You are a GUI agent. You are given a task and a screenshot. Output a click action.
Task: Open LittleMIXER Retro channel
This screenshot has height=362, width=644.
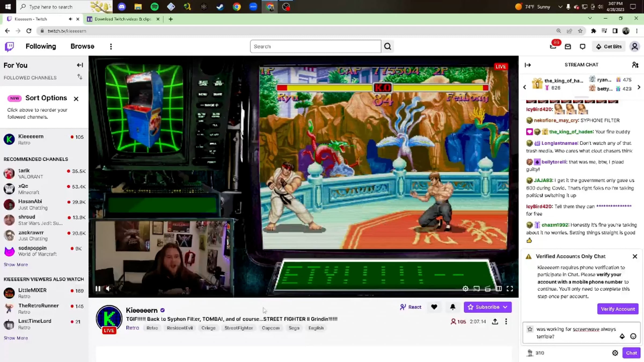[44, 293]
